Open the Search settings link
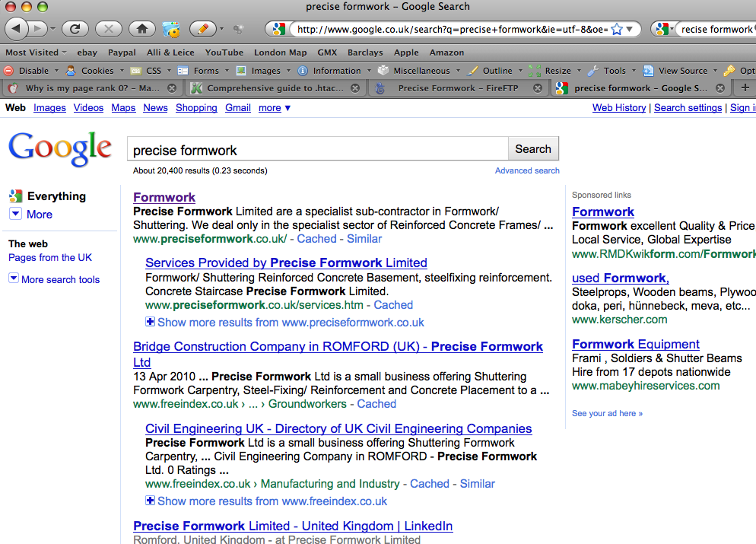This screenshot has width=756, height=544. pyautogui.click(x=688, y=108)
